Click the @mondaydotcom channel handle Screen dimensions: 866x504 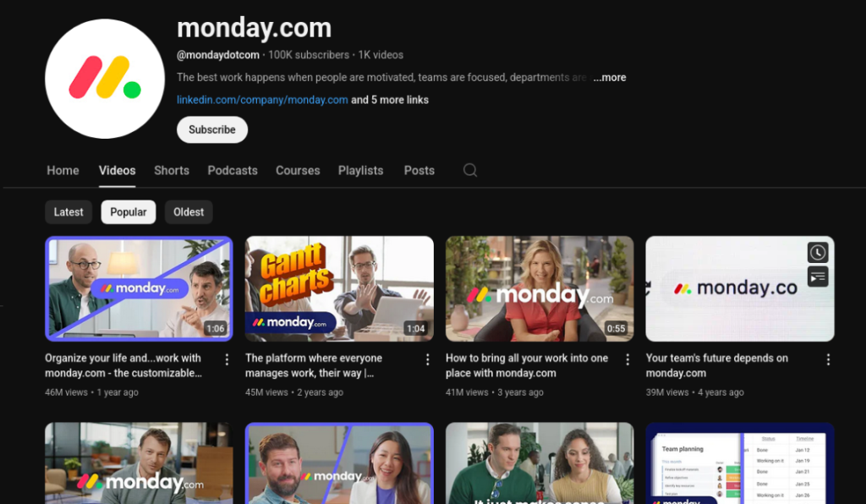pos(218,55)
